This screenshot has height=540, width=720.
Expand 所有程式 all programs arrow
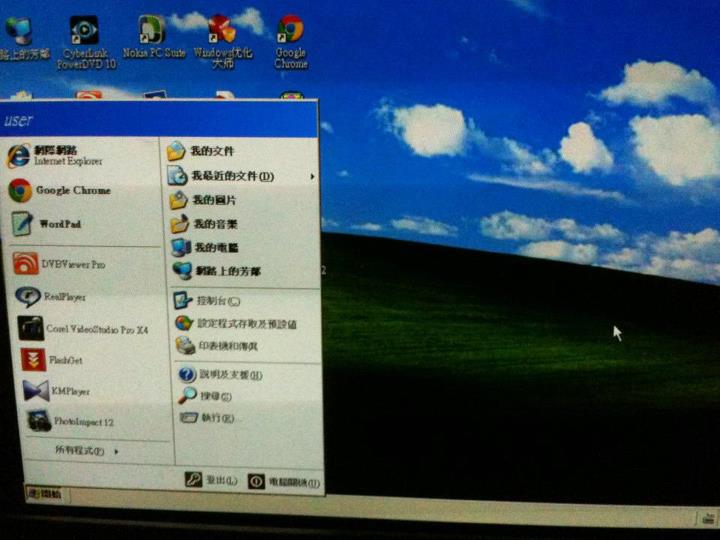click(117, 452)
